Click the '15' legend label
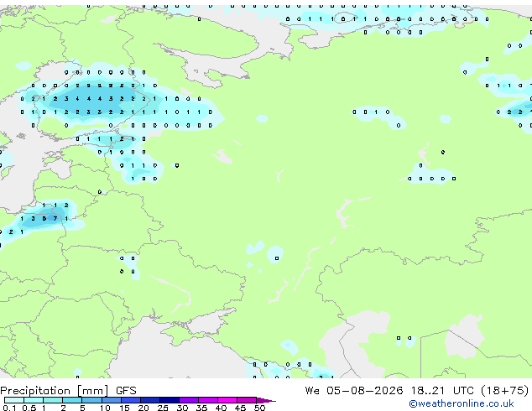Image resolution: width=532 pixels, height=411 pixels. [124, 408]
